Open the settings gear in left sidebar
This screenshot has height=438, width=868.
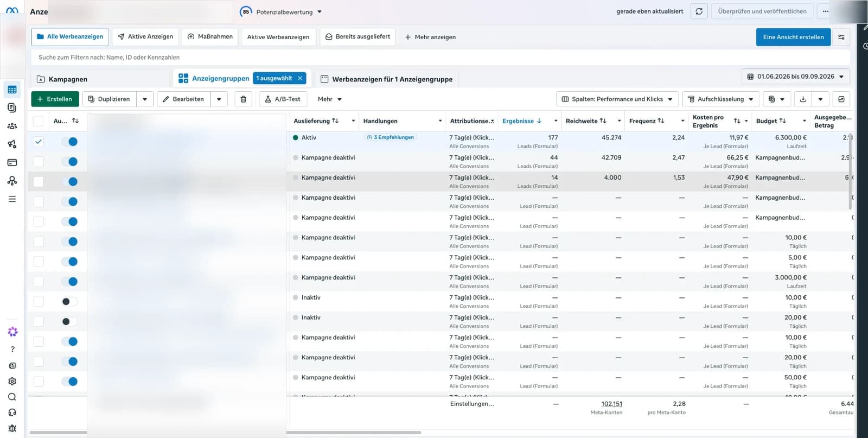pyautogui.click(x=12, y=381)
